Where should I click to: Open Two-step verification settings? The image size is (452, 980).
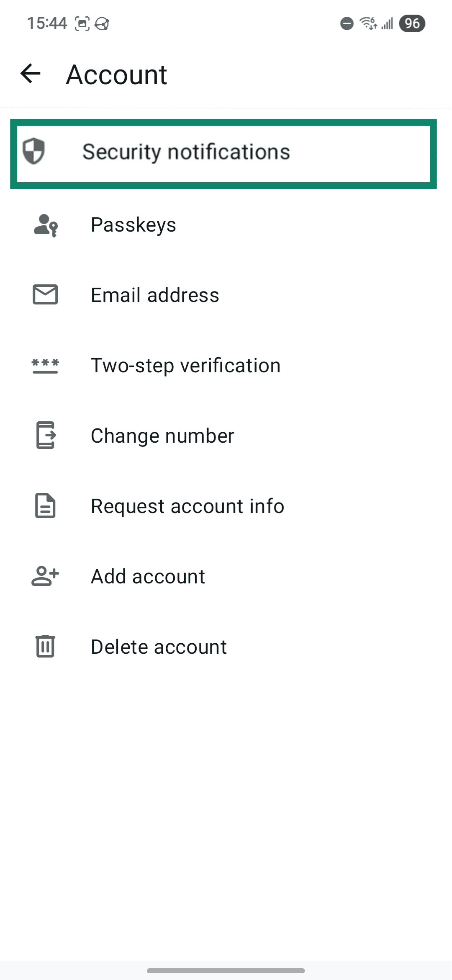pos(185,365)
